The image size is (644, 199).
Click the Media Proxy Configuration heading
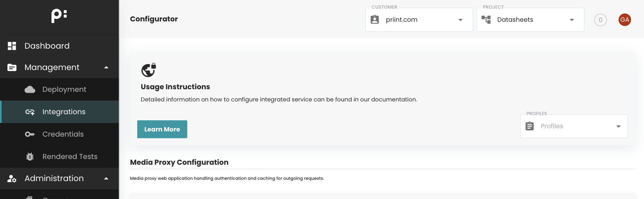pyautogui.click(x=179, y=162)
